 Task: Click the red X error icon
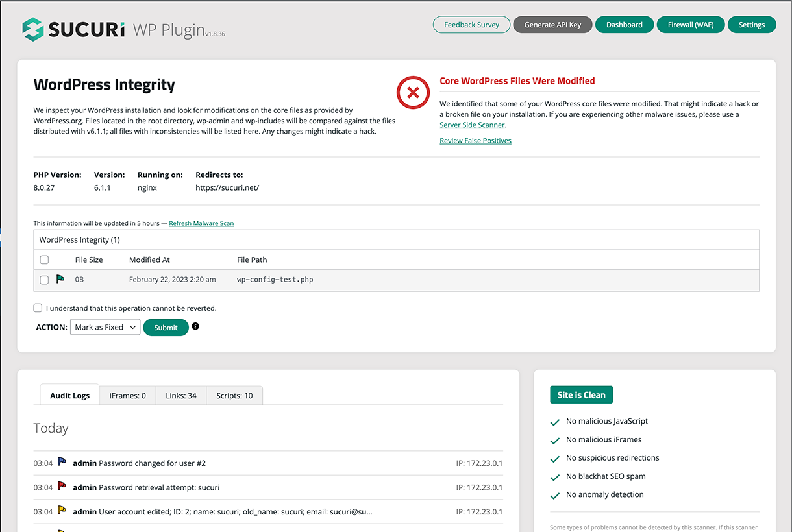point(413,92)
